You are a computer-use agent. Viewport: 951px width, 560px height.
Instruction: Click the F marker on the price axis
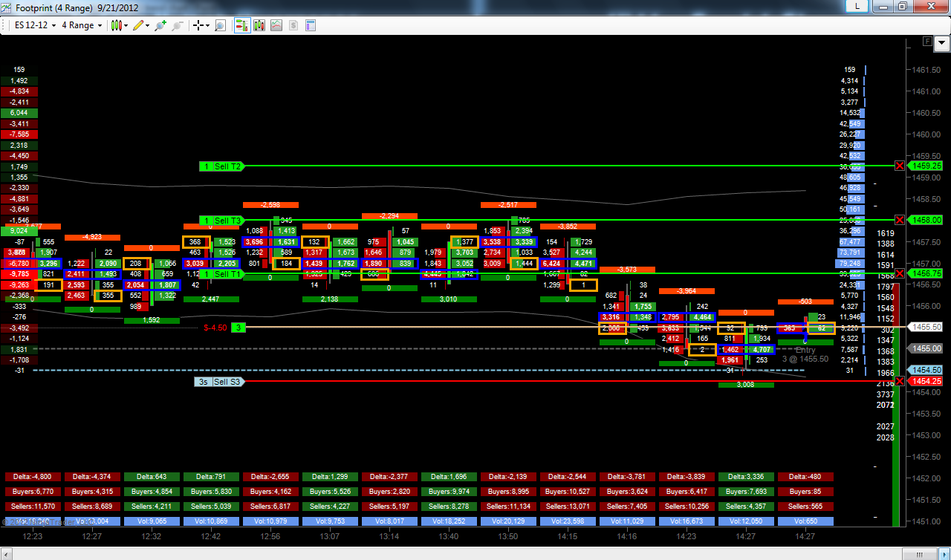pyautogui.click(x=927, y=43)
